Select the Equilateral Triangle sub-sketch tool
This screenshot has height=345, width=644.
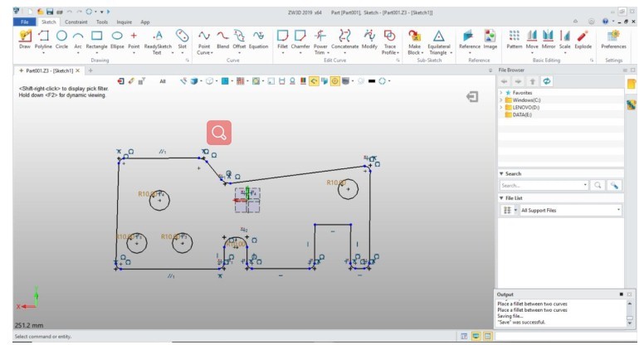coord(438,37)
